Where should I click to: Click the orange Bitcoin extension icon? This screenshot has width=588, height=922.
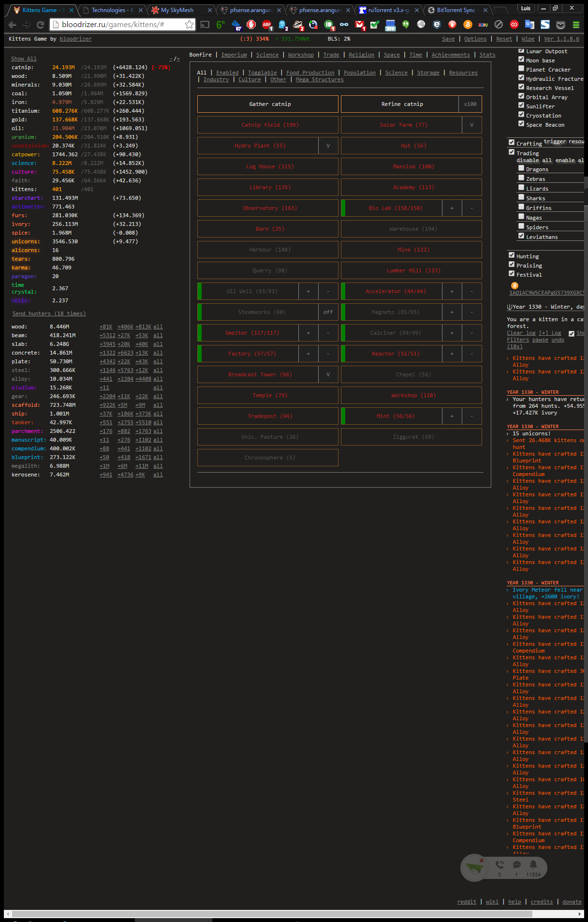468,25
